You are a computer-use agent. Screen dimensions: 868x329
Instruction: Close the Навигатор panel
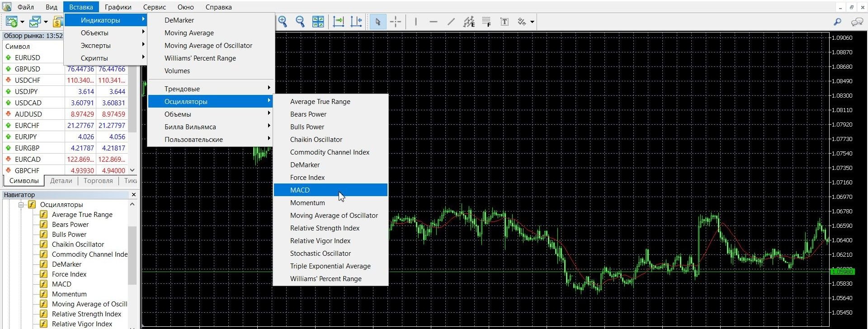(x=133, y=195)
